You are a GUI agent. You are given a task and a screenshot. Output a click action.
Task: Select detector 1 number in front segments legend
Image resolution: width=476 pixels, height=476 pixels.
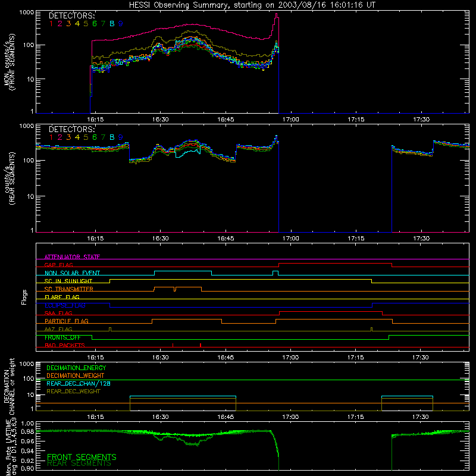pyautogui.click(x=51, y=24)
